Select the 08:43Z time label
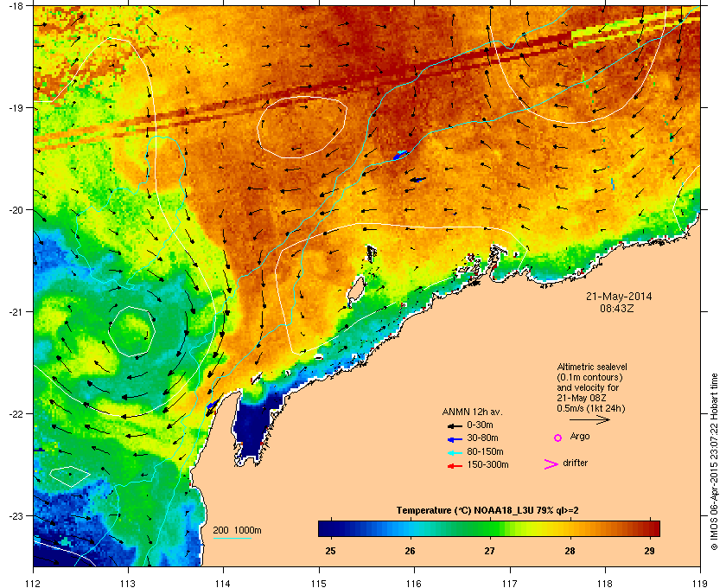Image resolution: width=726 pixels, height=588 pixels. coord(617,308)
